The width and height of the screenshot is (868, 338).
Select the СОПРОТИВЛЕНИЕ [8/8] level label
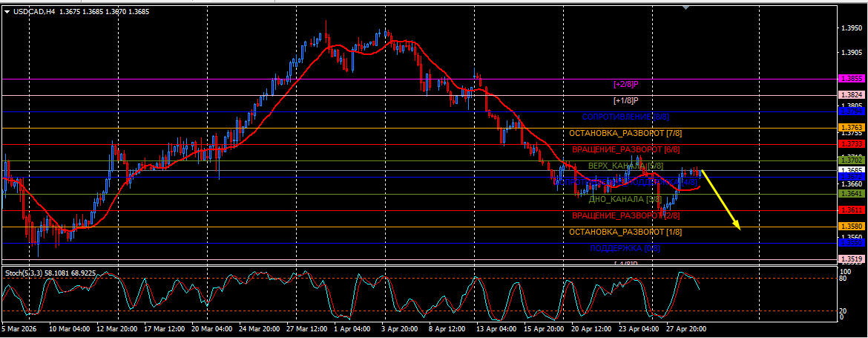(x=625, y=117)
